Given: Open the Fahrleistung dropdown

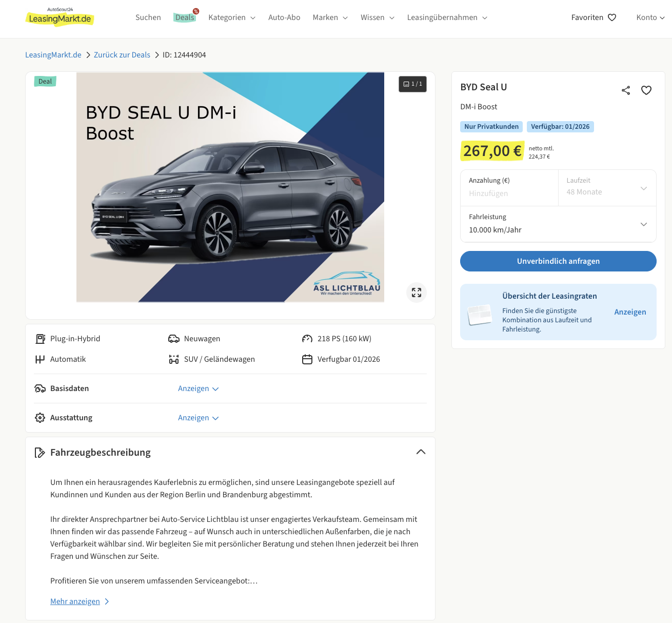Looking at the screenshot, I should [x=558, y=224].
